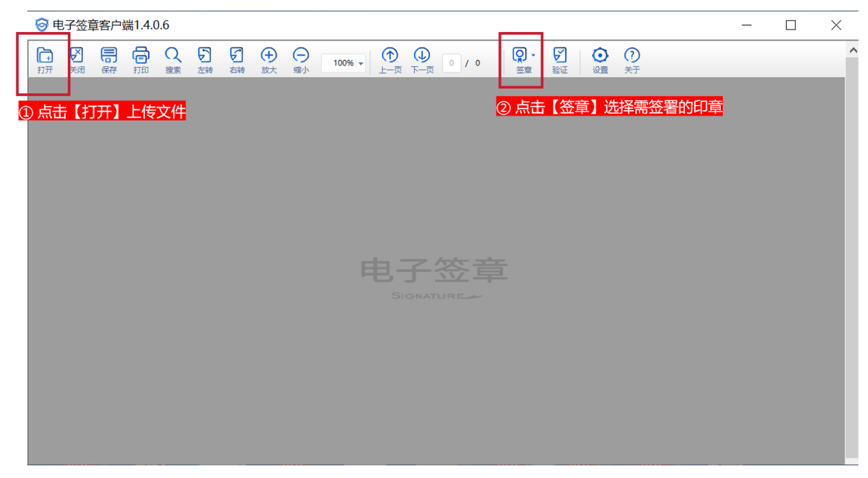The height and width of the screenshot is (478, 868).
Task: Save the document with 保存
Action: point(109,60)
